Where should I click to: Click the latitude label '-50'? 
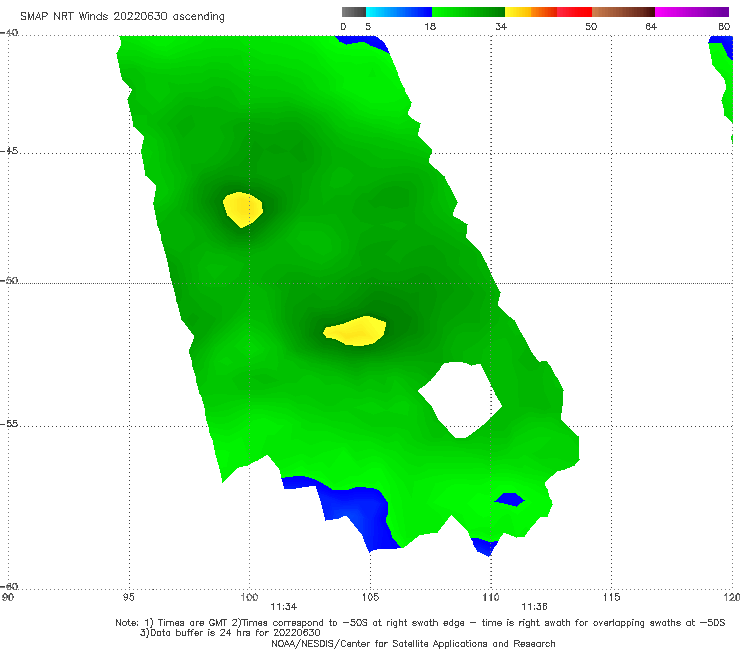click(x=9, y=280)
